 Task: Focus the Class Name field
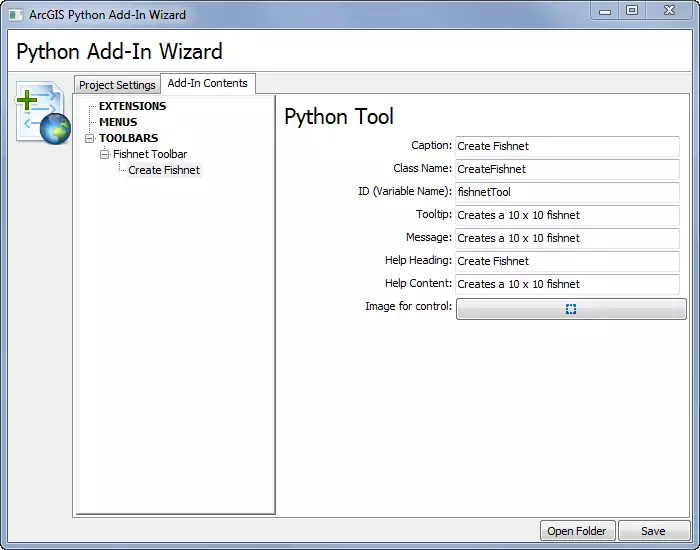tap(566, 169)
